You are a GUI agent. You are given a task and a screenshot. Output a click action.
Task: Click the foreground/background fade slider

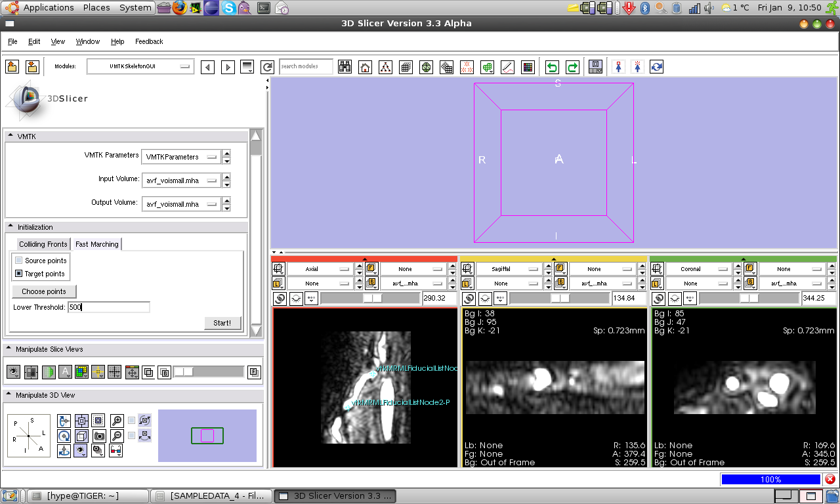click(x=209, y=372)
